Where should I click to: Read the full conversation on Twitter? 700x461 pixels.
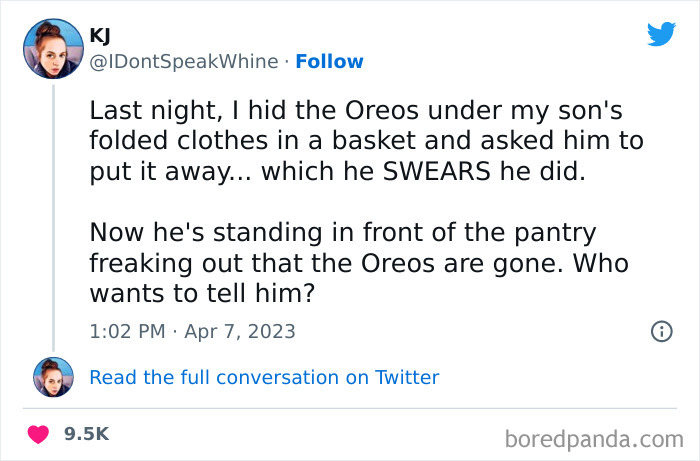click(x=264, y=377)
